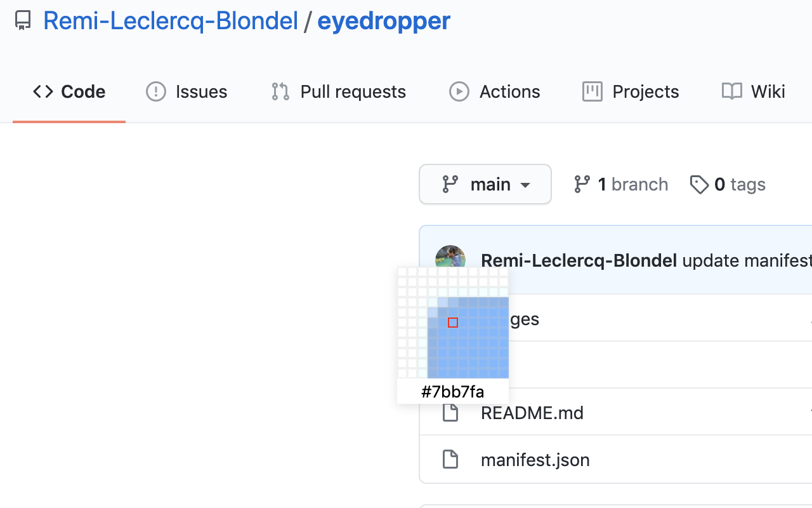The height and width of the screenshot is (508, 812).
Task: Click the branch fork icon next to 1 branch
Action: [582, 184]
